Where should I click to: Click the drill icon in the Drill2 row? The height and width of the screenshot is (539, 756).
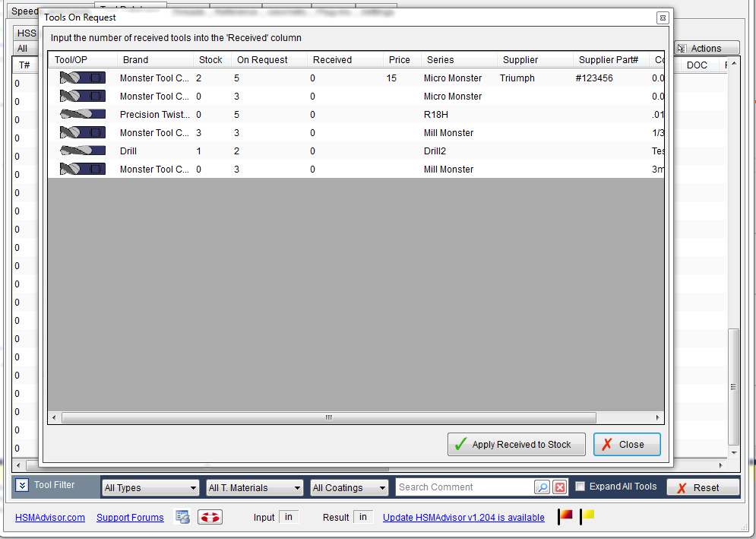(83, 151)
